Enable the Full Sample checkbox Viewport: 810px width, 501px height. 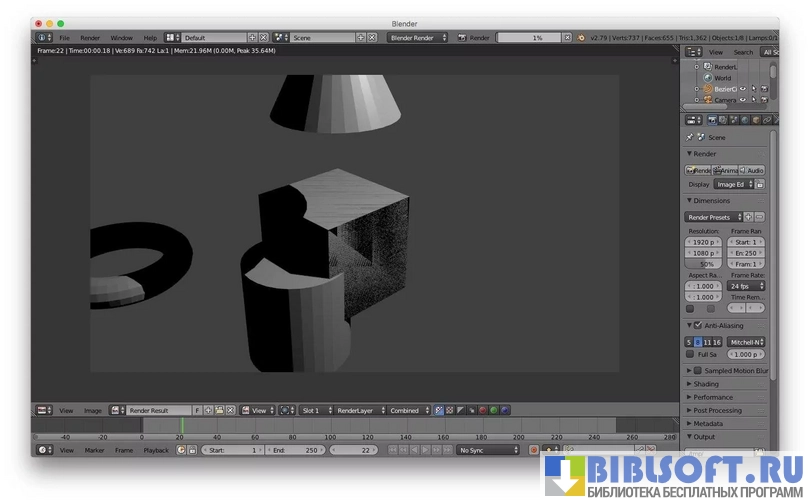pyautogui.click(x=690, y=354)
